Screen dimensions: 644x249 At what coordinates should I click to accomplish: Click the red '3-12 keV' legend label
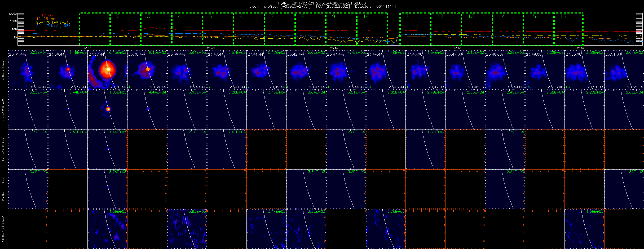45,15
